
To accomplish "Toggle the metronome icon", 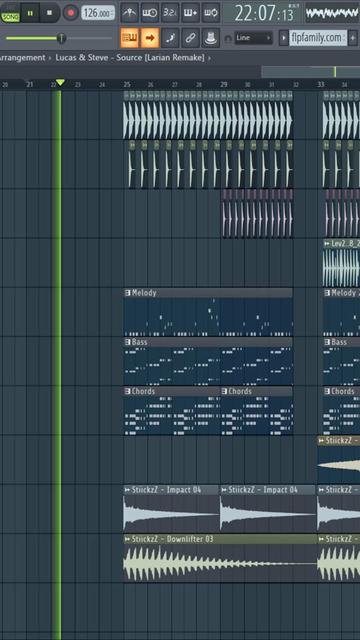I will pyautogui.click(x=130, y=13).
